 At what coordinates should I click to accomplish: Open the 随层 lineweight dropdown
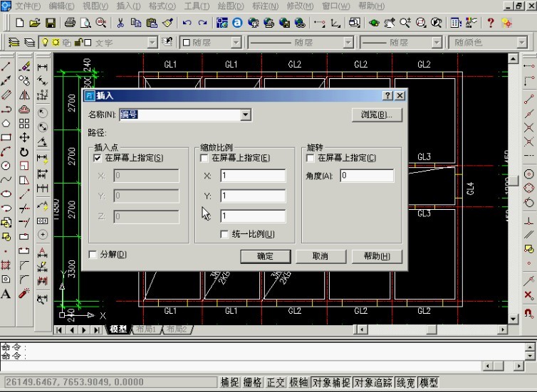click(x=437, y=43)
